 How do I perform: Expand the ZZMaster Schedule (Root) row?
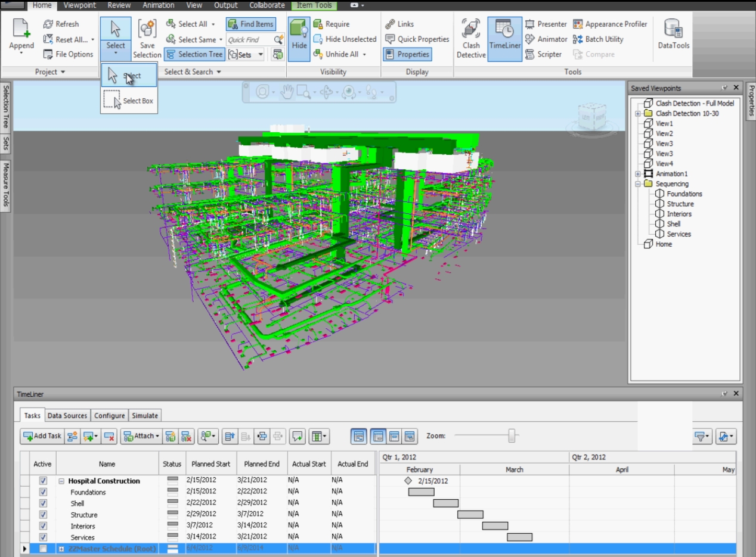[x=61, y=549]
